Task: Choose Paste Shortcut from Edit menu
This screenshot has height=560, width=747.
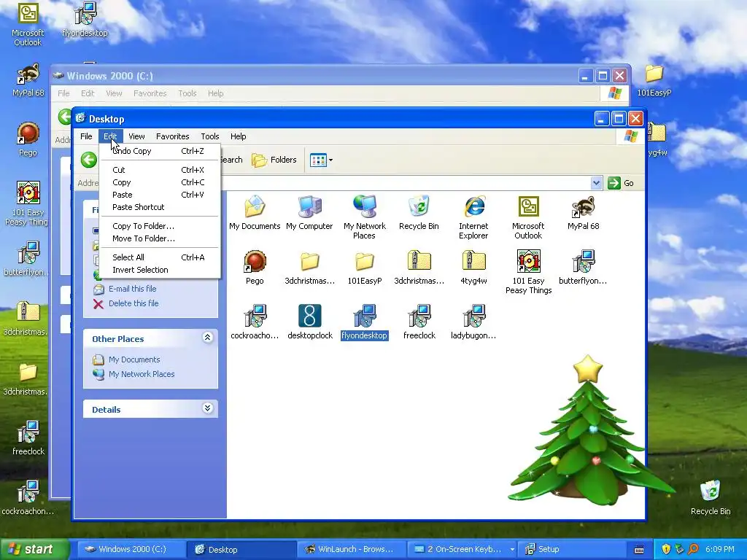Action: (160, 207)
